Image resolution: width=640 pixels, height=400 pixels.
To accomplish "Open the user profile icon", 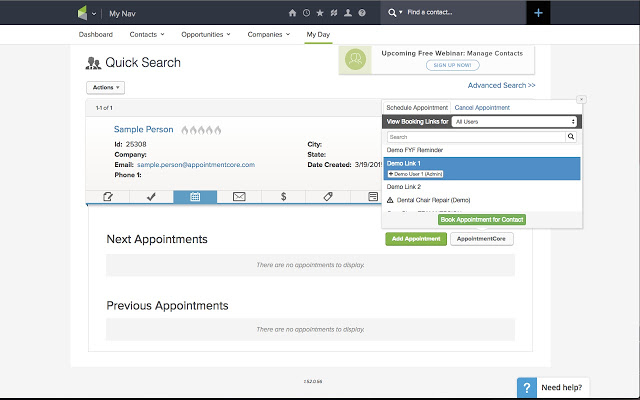I will [348, 13].
